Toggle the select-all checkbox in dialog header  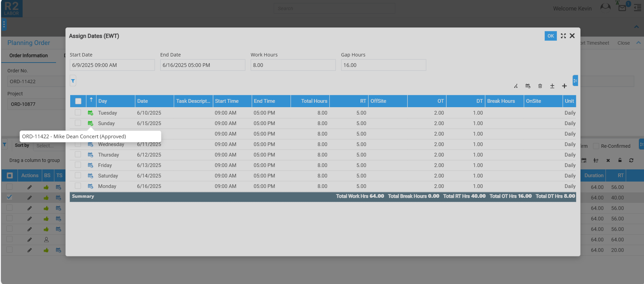pyautogui.click(x=78, y=101)
